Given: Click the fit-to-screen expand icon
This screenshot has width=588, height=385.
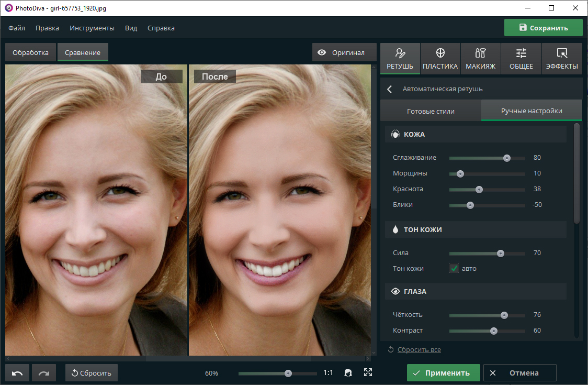Looking at the screenshot, I should (368, 372).
